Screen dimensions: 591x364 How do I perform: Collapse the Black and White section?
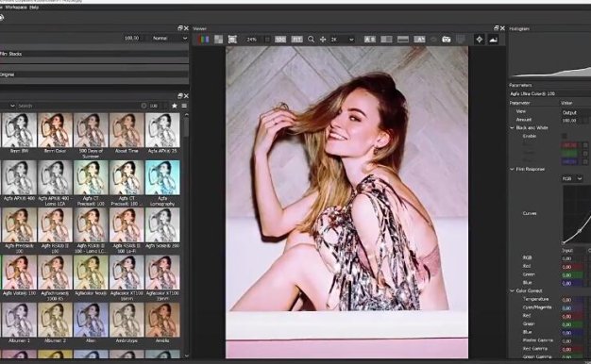[x=513, y=128]
